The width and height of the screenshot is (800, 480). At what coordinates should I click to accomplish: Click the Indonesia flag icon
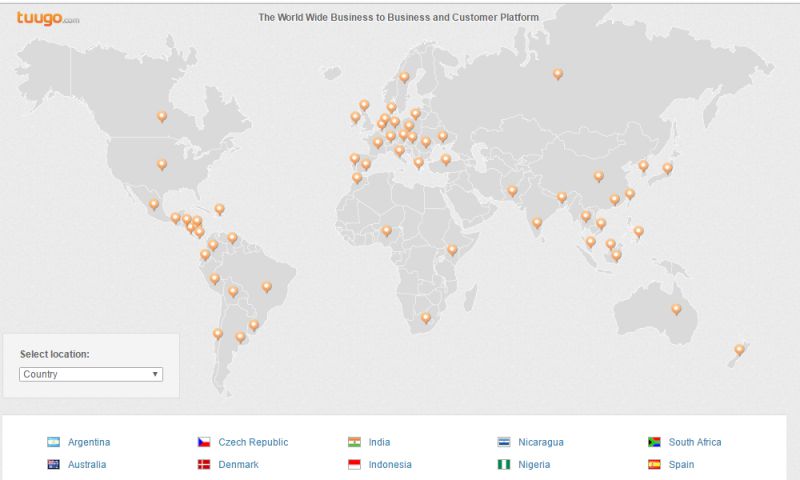pos(355,464)
